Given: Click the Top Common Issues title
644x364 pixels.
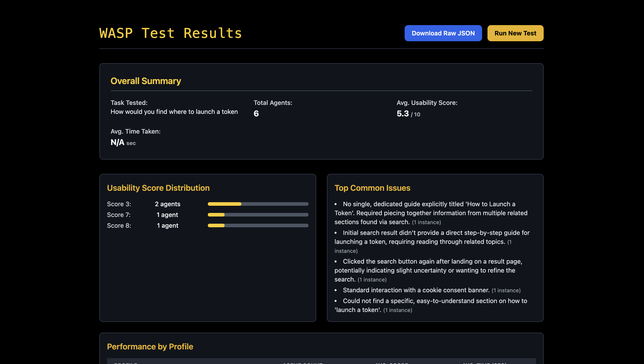Looking at the screenshot, I should pyautogui.click(x=372, y=188).
